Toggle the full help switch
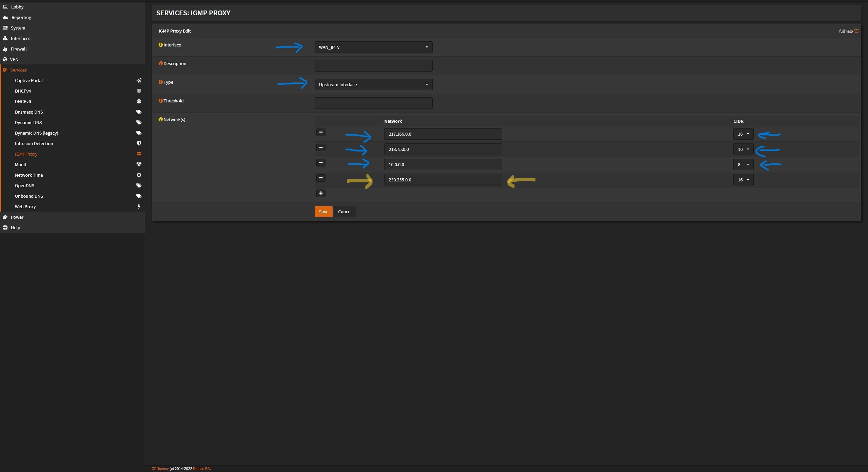The image size is (868, 472). click(856, 31)
